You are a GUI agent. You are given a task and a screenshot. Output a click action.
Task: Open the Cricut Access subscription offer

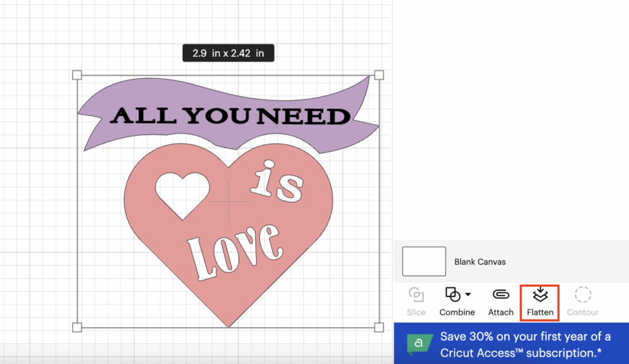pos(525,345)
